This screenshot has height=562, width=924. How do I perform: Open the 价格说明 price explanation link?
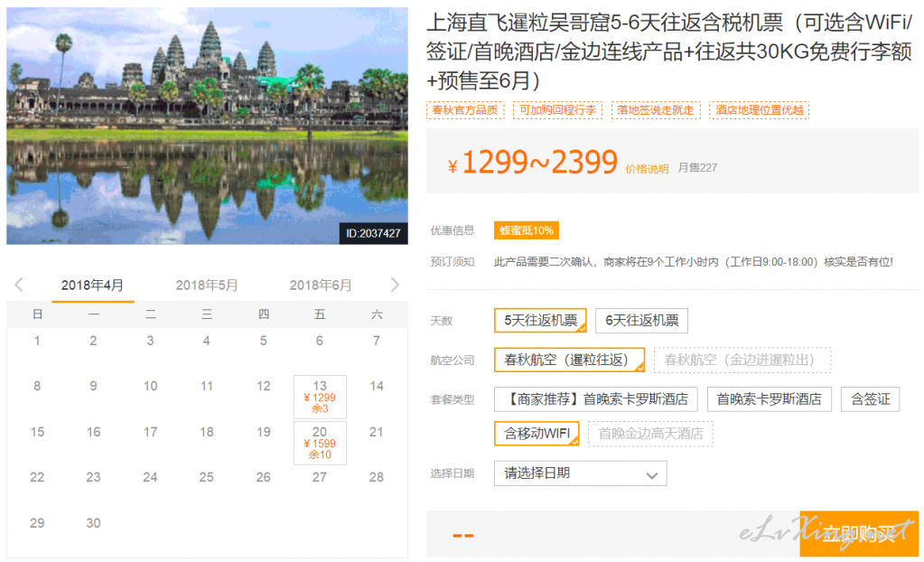647,169
